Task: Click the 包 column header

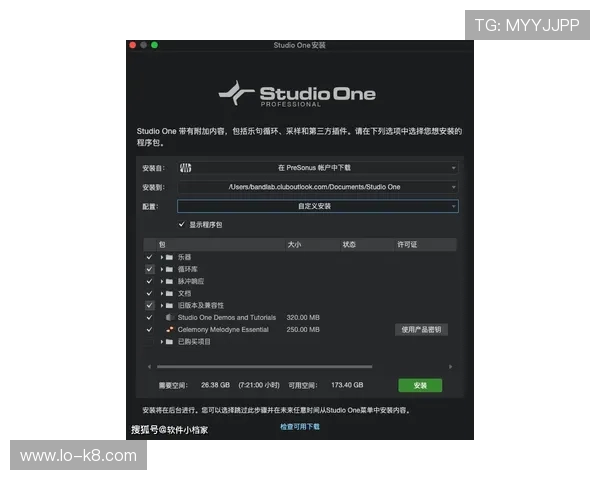Action: (221, 245)
